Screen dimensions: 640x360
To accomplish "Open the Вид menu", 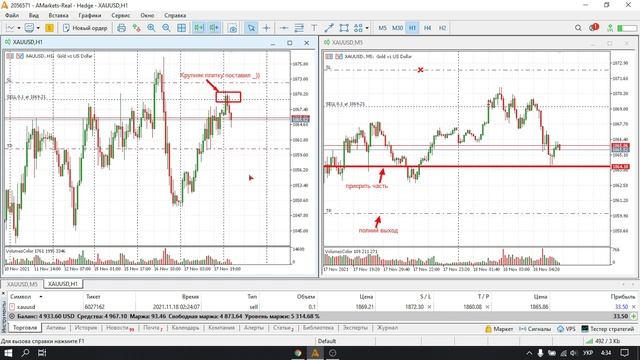I will (x=34, y=15).
